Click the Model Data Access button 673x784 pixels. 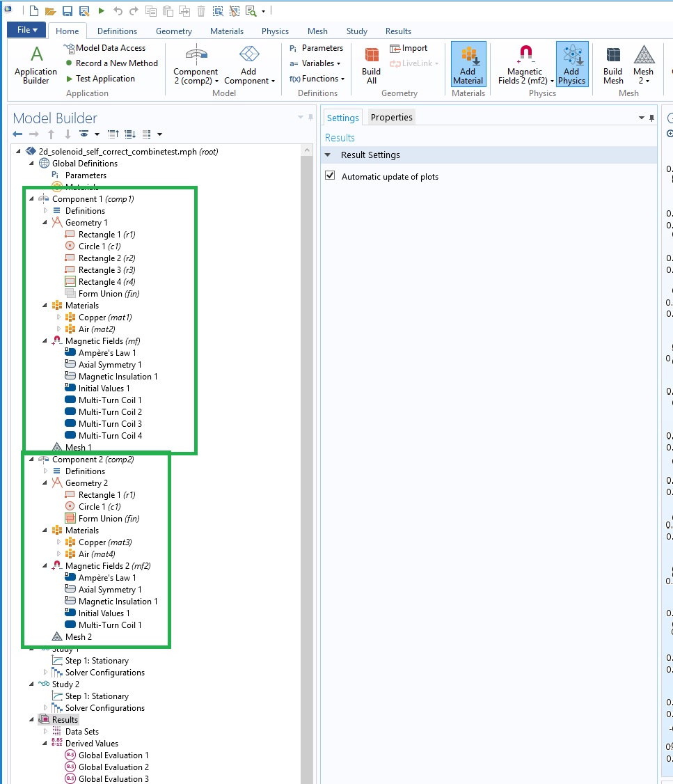pyautogui.click(x=110, y=48)
